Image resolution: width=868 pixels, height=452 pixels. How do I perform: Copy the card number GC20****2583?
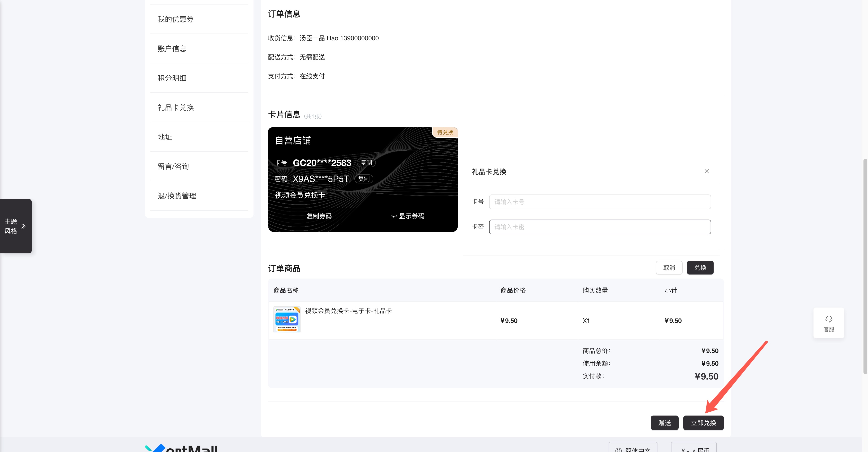click(x=366, y=163)
